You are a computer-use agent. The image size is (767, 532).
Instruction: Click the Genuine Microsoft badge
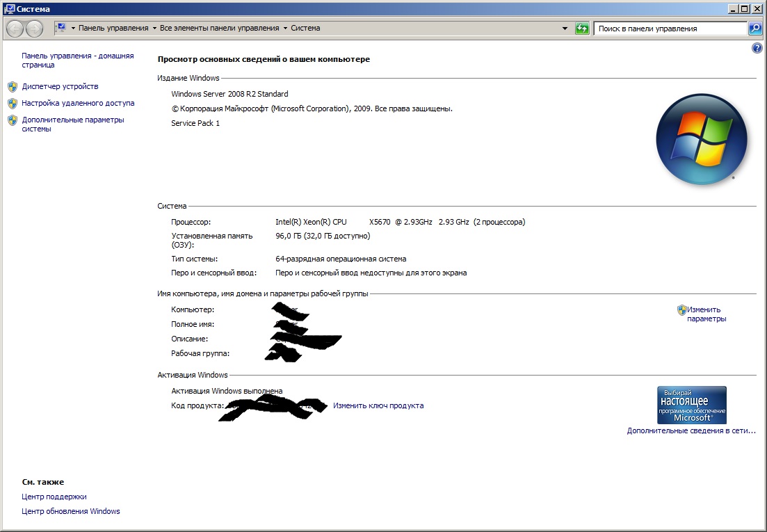point(691,405)
